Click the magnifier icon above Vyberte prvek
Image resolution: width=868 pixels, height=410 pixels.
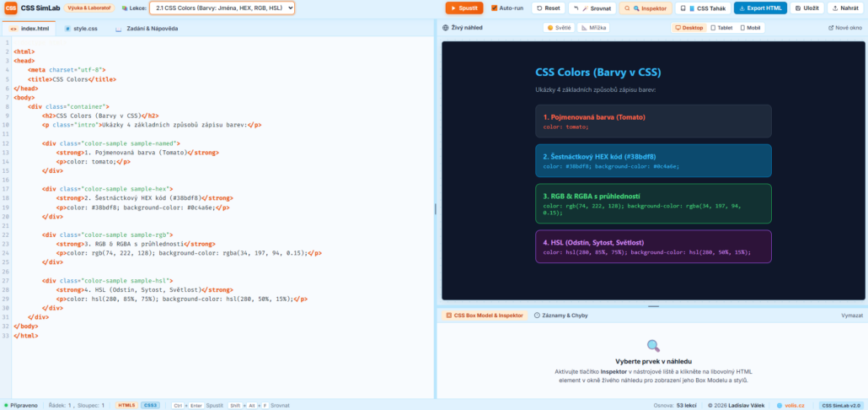pyautogui.click(x=653, y=346)
